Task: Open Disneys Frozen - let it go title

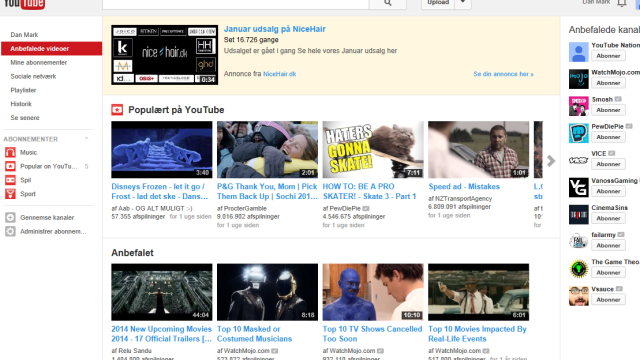Action: pyautogui.click(x=160, y=191)
